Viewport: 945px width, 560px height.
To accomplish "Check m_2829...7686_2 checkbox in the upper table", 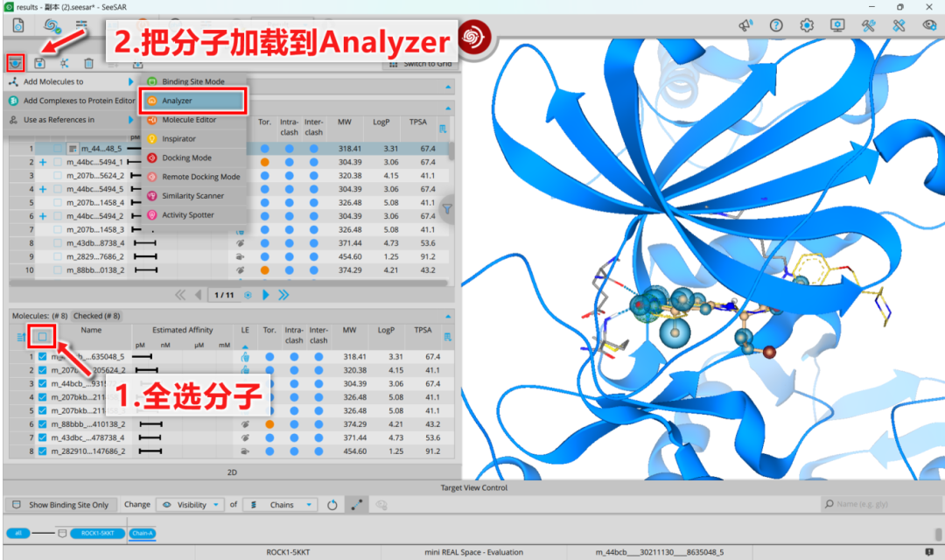I will [x=57, y=256].
